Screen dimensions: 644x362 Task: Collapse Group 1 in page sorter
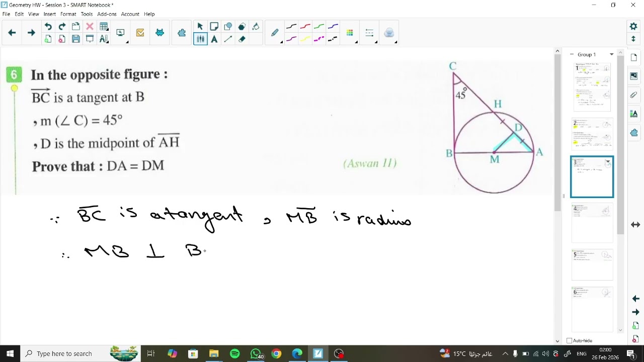tap(572, 54)
